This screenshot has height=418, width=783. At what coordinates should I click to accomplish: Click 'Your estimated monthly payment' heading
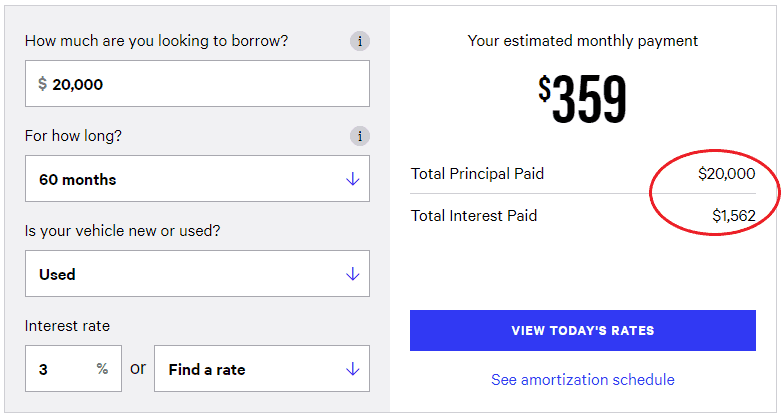tap(583, 41)
